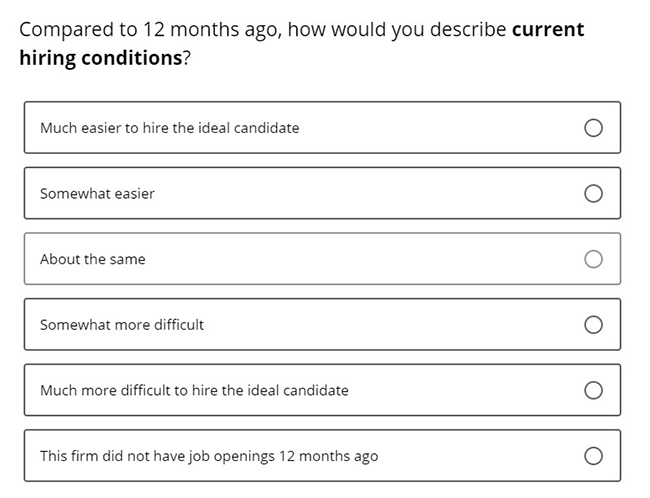Pick the last answer option box

point(323,456)
